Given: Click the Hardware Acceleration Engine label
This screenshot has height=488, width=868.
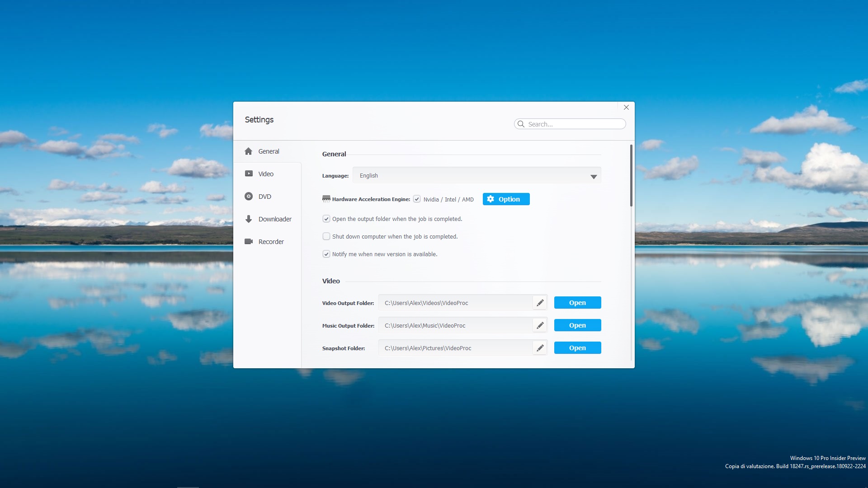Looking at the screenshot, I should tap(371, 199).
